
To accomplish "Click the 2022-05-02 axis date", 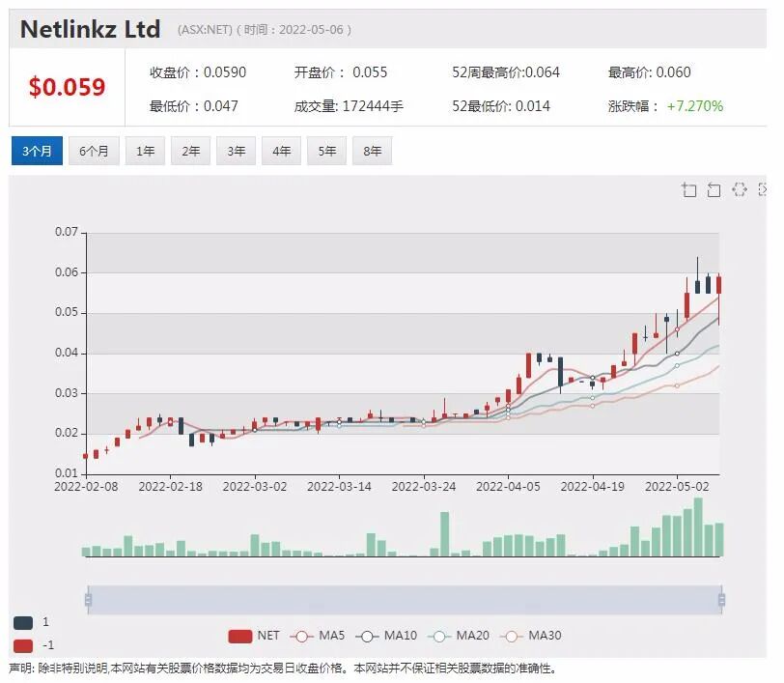I will [677, 487].
